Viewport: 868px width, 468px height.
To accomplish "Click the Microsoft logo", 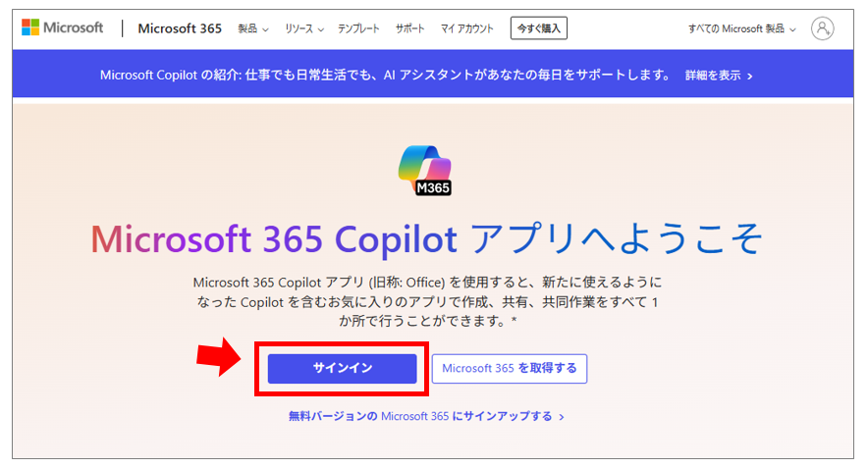I will pos(63,27).
